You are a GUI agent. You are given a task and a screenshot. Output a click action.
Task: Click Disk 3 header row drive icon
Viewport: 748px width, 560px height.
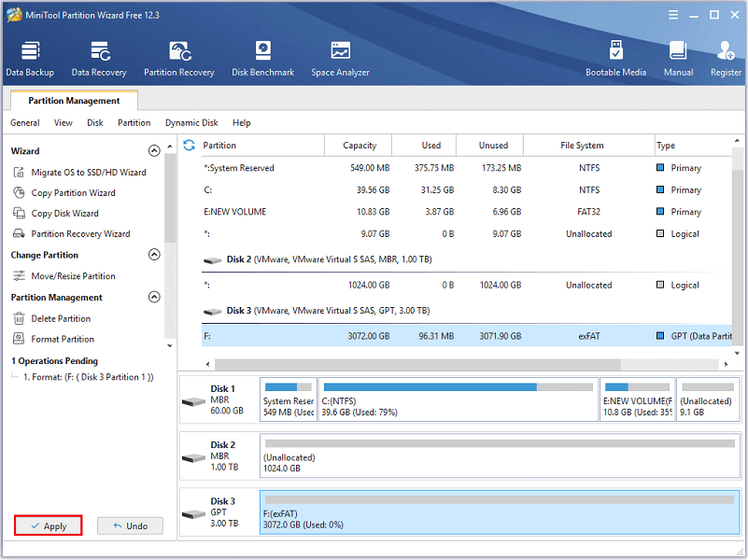[212, 312]
